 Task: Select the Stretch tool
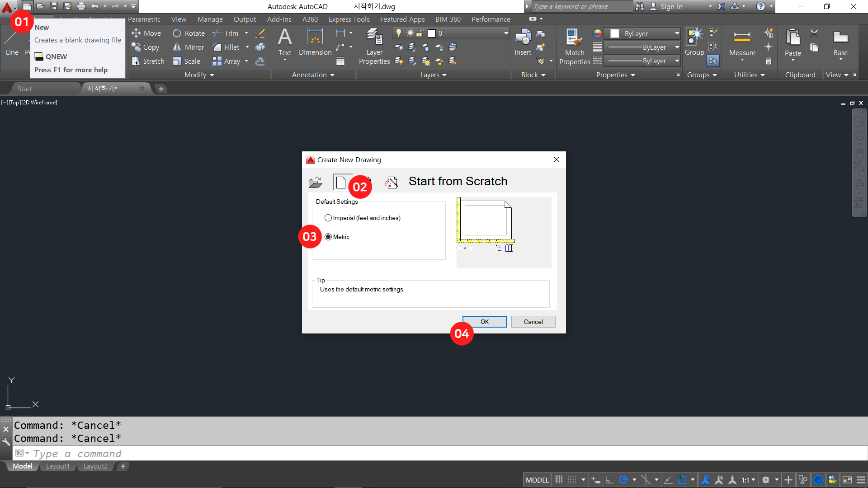[x=148, y=61]
